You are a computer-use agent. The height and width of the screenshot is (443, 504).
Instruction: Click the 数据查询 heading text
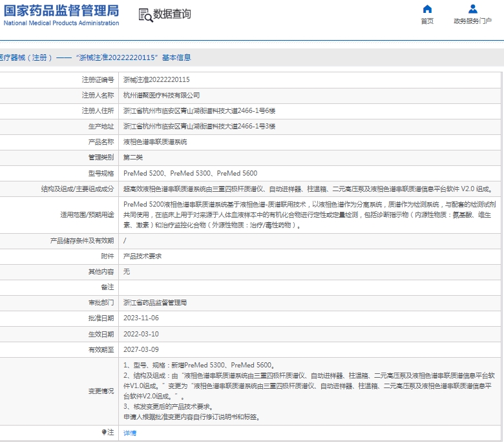pyautogui.click(x=172, y=14)
